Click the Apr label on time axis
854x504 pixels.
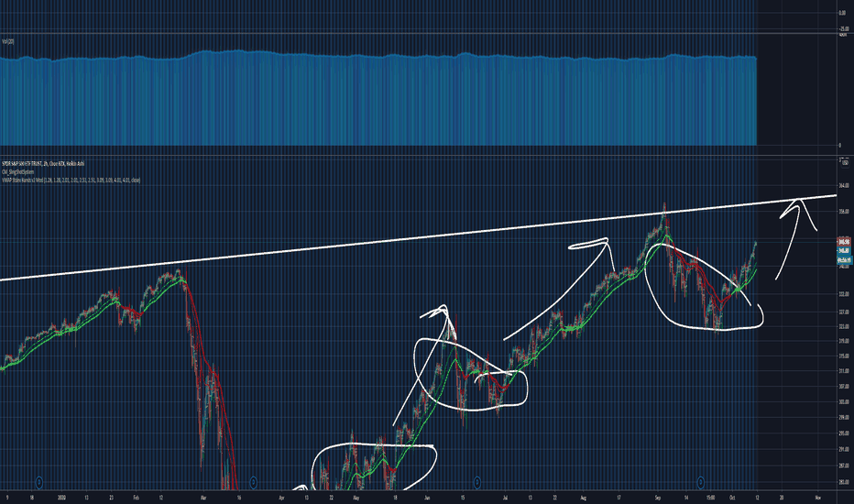pos(281,498)
